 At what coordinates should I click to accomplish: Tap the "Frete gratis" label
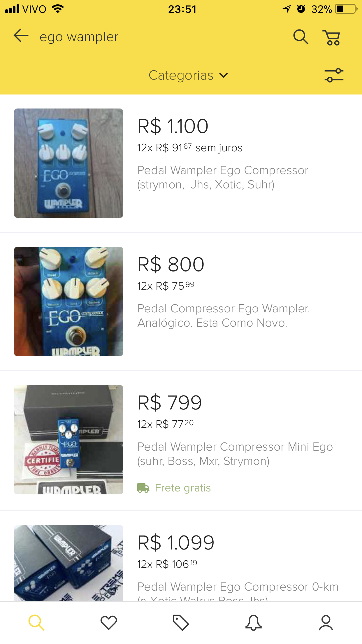pos(182,488)
